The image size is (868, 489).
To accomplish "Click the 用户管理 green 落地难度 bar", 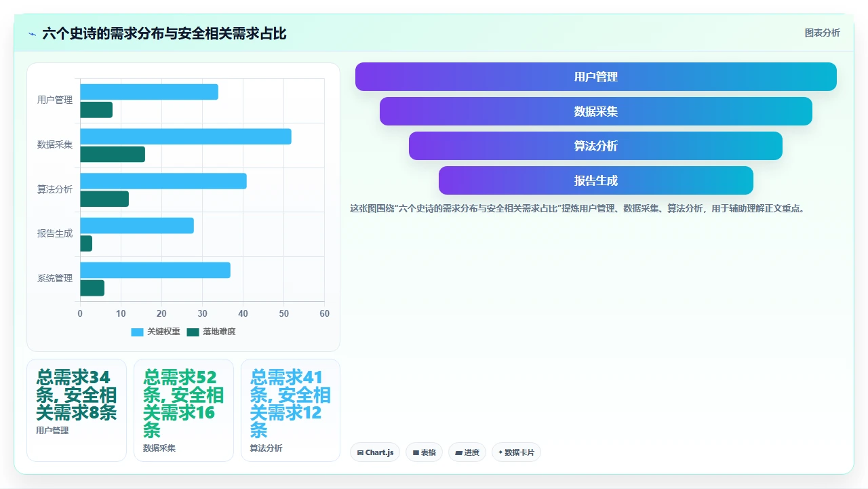I will (96, 110).
